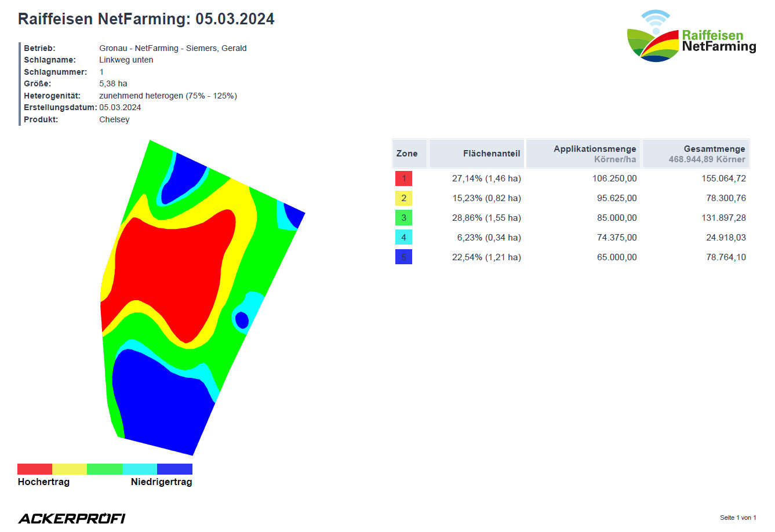Viewport: 775px width, 532px height.
Task: Click the total amount 131.897,28
Action: tap(723, 218)
